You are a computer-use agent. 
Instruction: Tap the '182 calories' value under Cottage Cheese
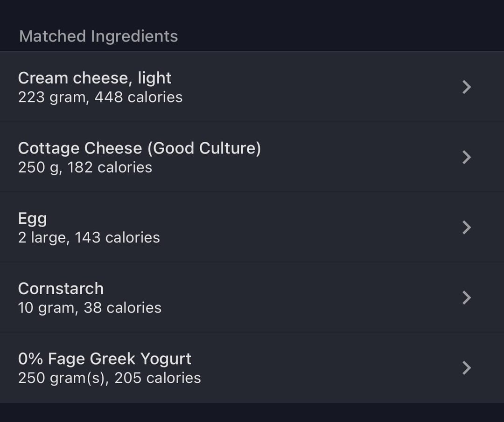pos(110,168)
